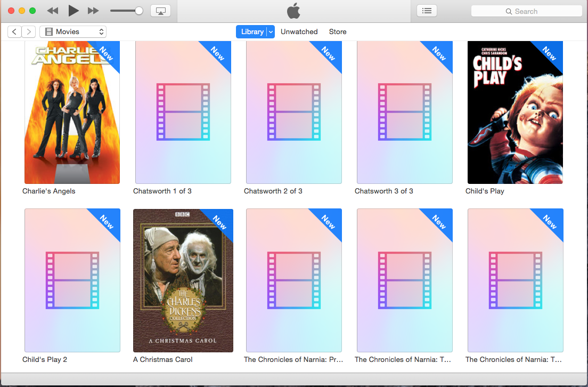Open the Chatsworth 3 of 3 thumbnail
The height and width of the screenshot is (387, 588).
click(405, 112)
